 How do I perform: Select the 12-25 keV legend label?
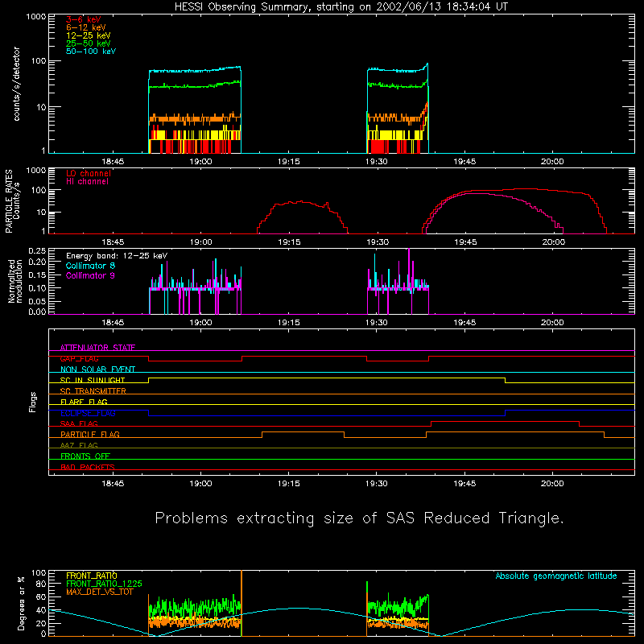point(89,35)
